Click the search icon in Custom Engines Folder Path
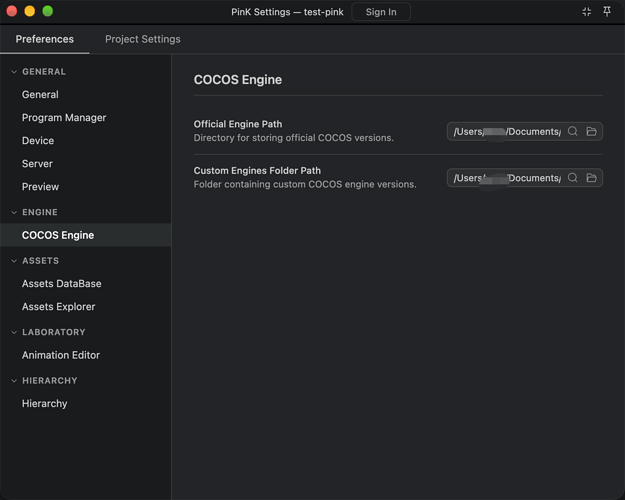The height and width of the screenshot is (500, 625). [x=572, y=177]
